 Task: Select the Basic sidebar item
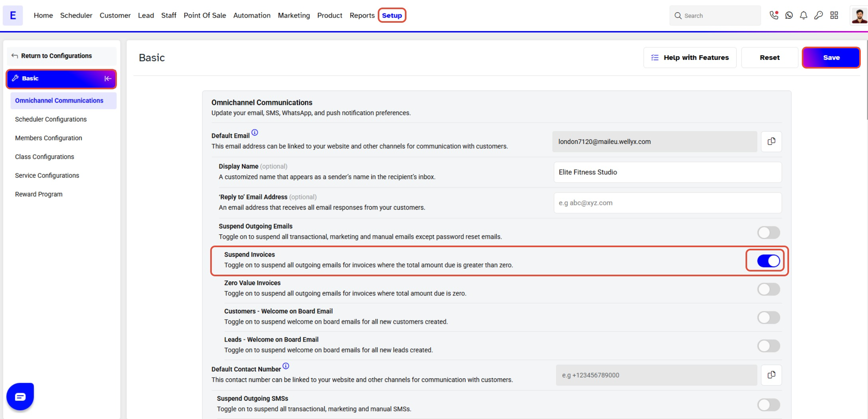point(61,79)
